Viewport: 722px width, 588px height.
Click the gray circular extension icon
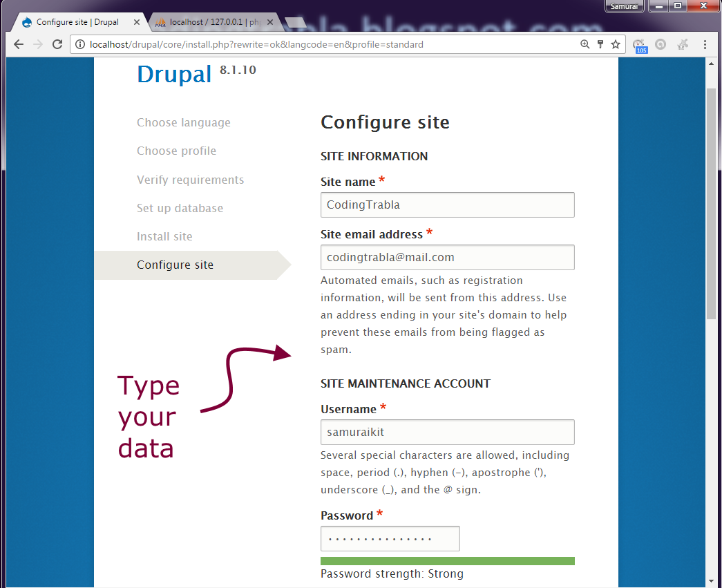tap(661, 44)
